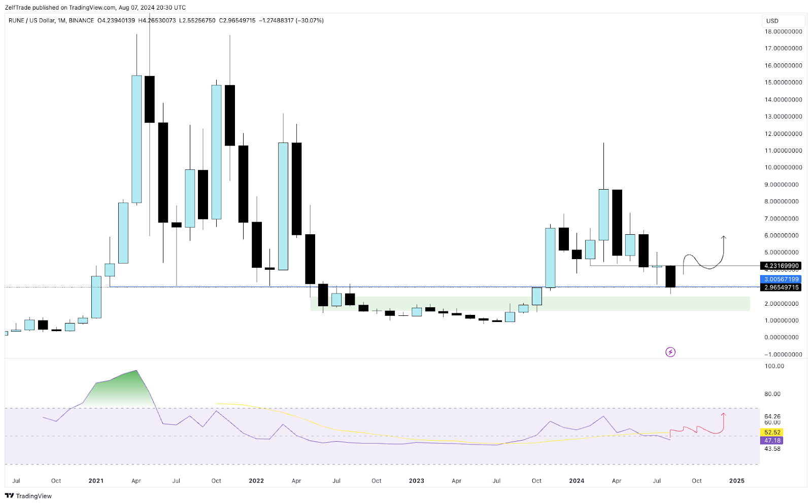Click the 10.00000000 level on price axis
The width and height of the screenshot is (812, 504).
(x=784, y=167)
